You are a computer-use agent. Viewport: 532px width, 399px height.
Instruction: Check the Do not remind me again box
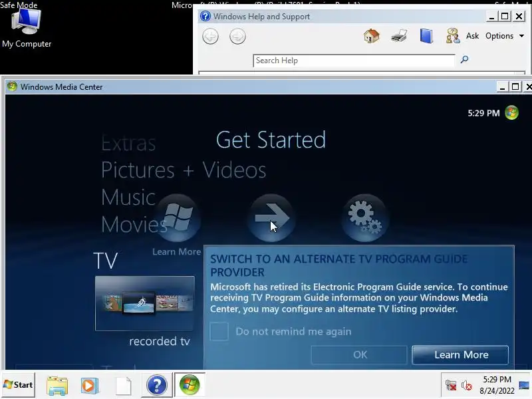click(x=219, y=331)
